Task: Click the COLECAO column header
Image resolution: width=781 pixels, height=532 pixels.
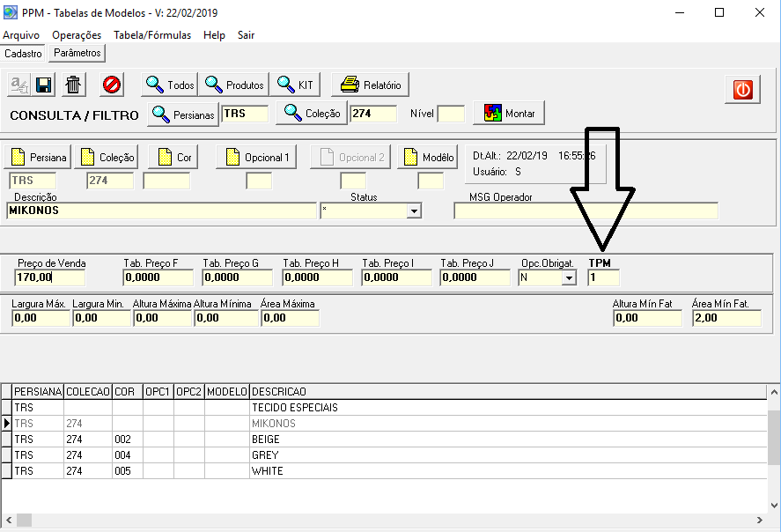Action: (88, 392)
